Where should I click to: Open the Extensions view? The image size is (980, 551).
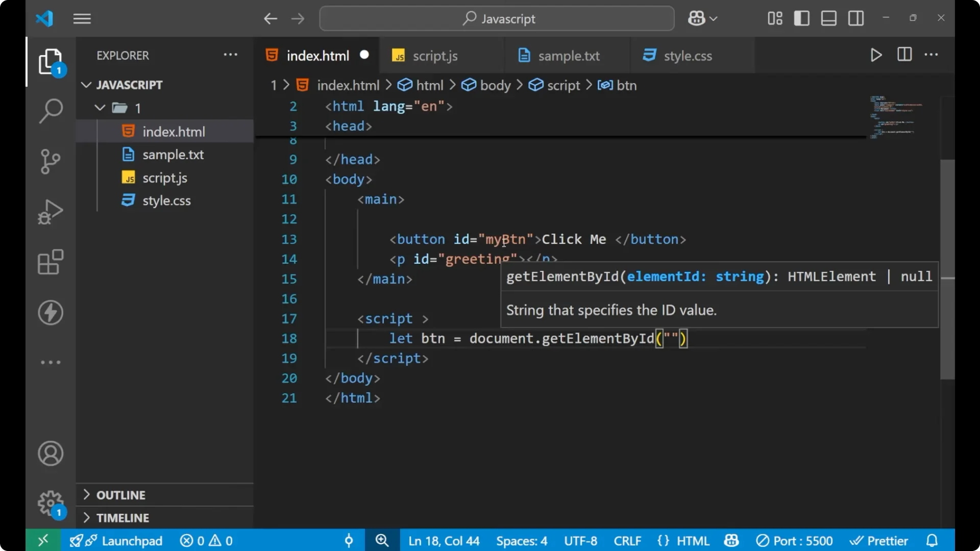50,262
